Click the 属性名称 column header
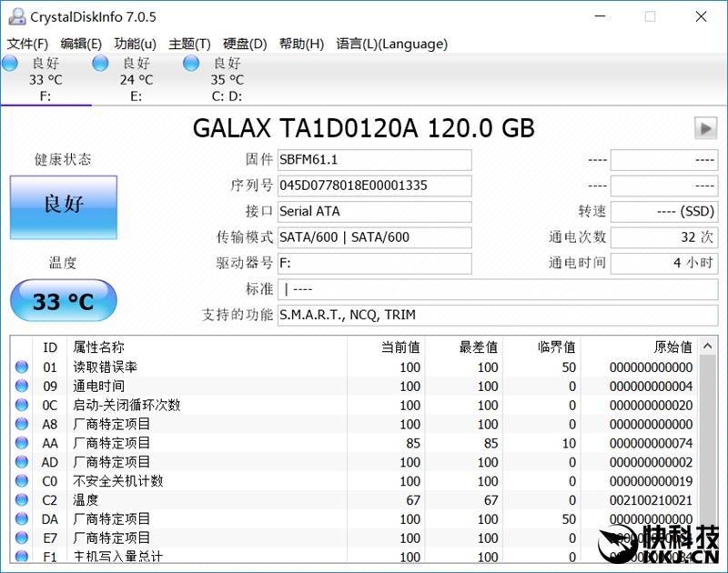 [207, 347]
